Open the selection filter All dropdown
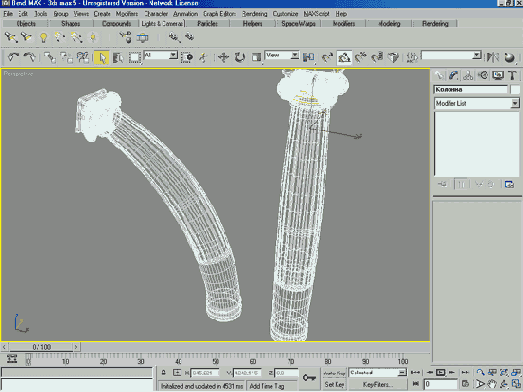The height and width of the screenshot is (392, 523). pos(160,55)
